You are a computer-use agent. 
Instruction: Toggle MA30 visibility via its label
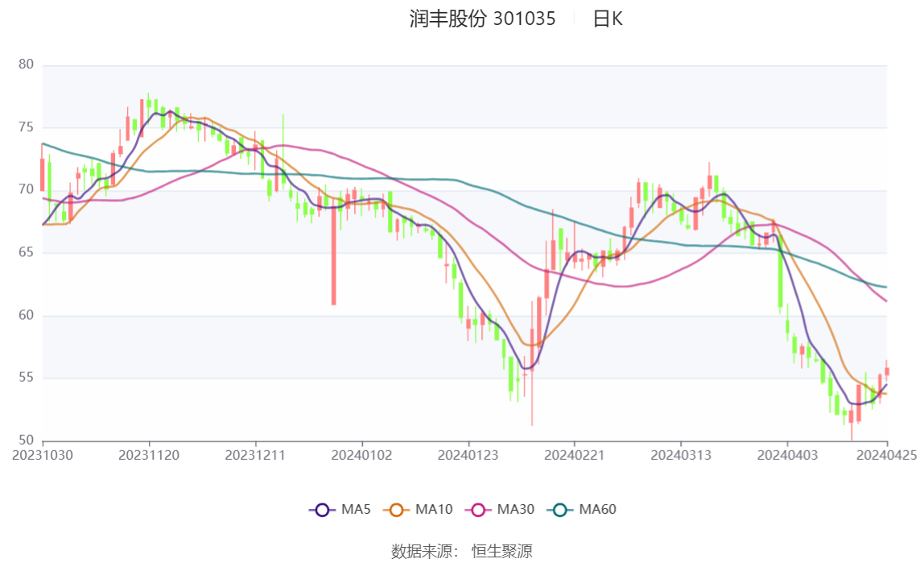pos(516,510)
